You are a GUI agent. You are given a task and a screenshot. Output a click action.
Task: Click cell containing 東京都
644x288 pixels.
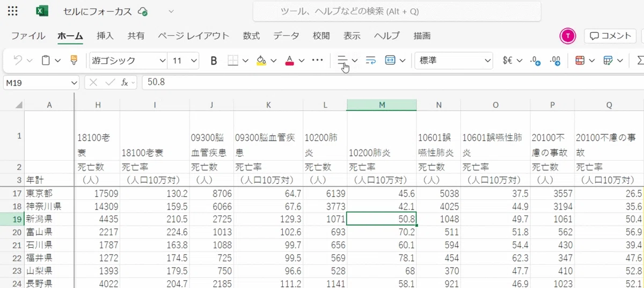click(x=49, y=193)
